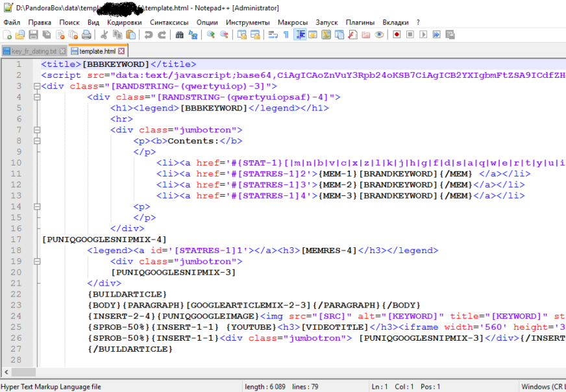Viewport: 566px width, 392px height.
Task: Collapse the Contents paragraph fold line 8
Action: pyautogui.click(x=37, y=141)
